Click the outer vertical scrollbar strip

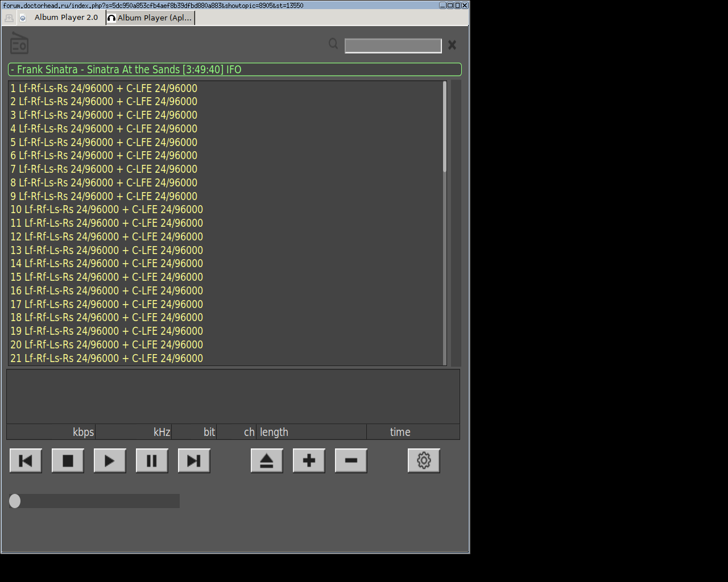tap(456, 223)
